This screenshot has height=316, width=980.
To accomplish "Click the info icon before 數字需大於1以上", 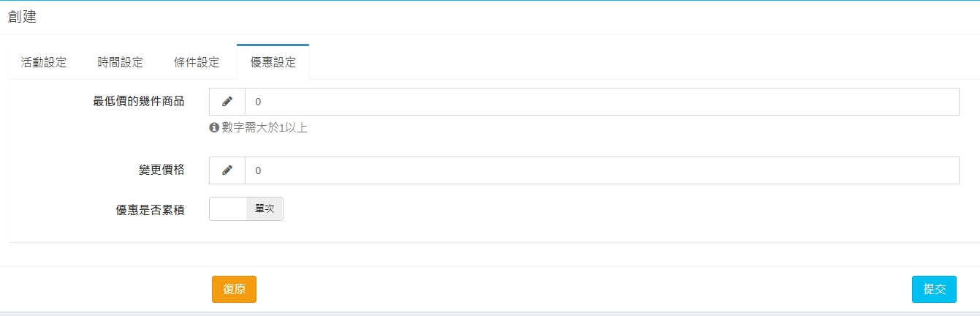I will [214, 128].
